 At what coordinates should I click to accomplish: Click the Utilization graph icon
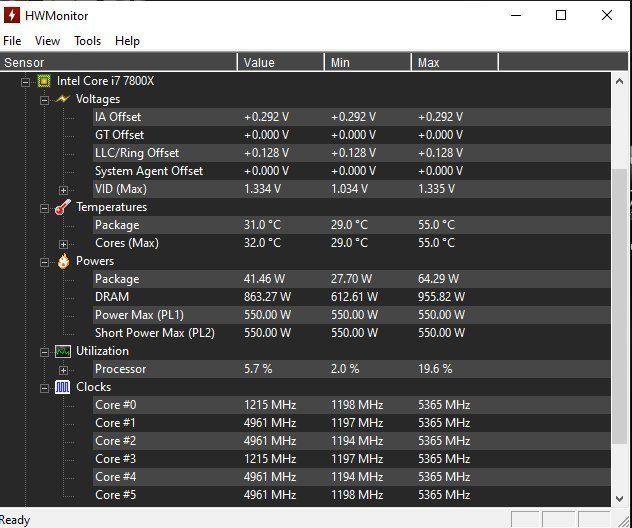click(x=62, y=351)
